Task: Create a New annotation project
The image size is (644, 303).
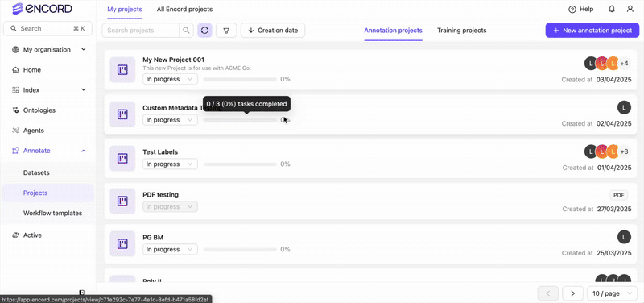Action: click(592, 31)
